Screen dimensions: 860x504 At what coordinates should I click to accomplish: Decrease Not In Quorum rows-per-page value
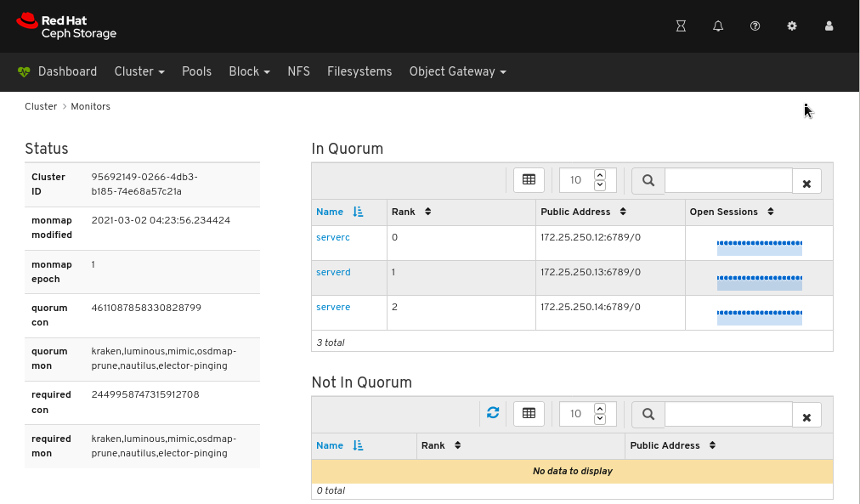click(600, 419)
